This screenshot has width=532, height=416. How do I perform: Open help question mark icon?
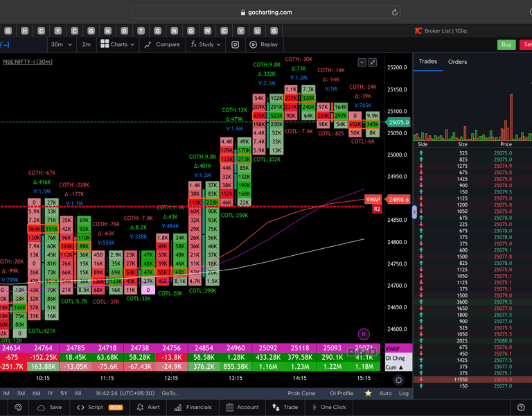521,407
